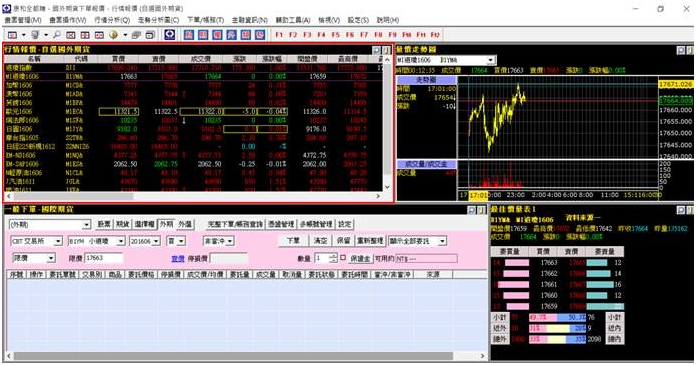Click the dark blue logo toolbar icon
Screen dimensions: 696x365
(x=170, y=34)
